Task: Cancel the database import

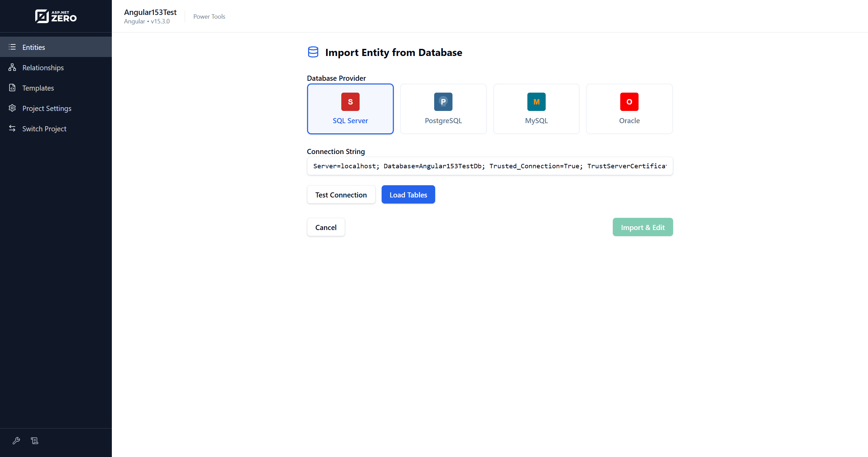Action: pos(326,227)
